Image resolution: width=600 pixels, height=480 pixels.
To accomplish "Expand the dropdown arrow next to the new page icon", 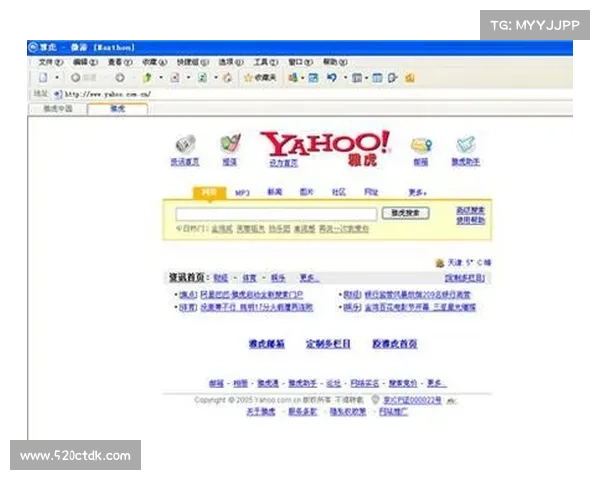I will coord(57,77).
